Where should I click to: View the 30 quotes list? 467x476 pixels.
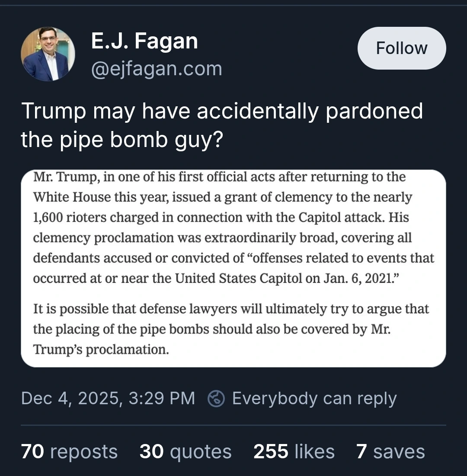click(x=186, y=452)
